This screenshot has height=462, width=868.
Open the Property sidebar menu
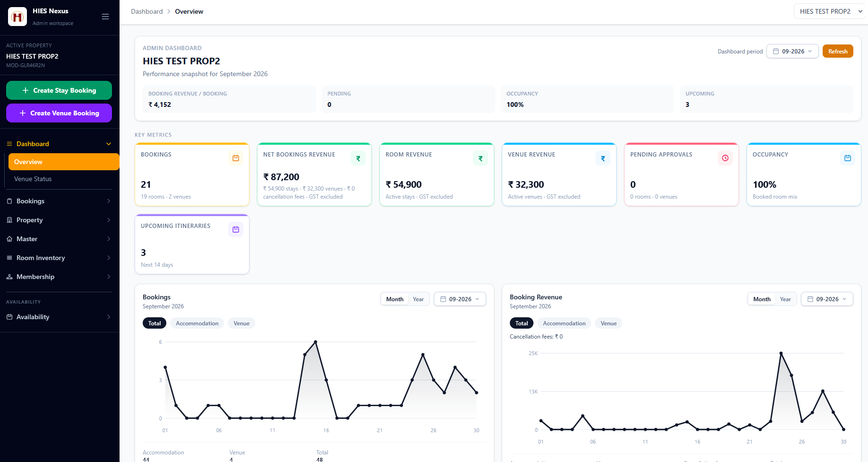(x=59, y=220)
